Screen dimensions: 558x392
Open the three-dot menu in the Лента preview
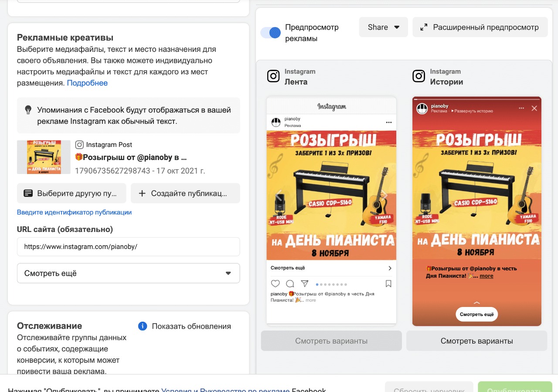pos(389,122)
